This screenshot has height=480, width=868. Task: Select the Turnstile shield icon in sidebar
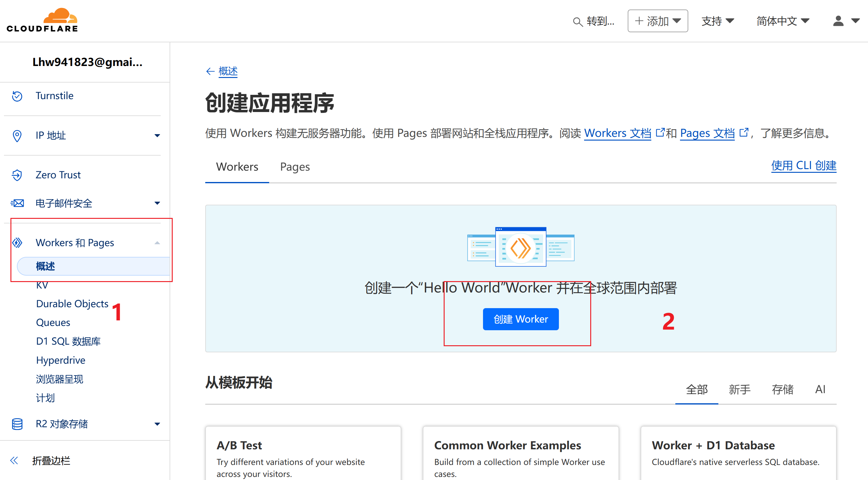(x=17, y=96)
